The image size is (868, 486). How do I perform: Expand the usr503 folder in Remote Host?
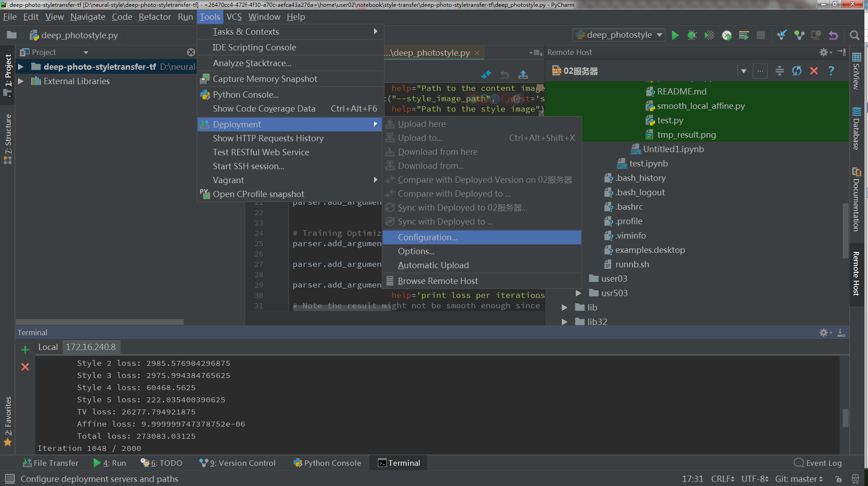[x=579, y=293]
